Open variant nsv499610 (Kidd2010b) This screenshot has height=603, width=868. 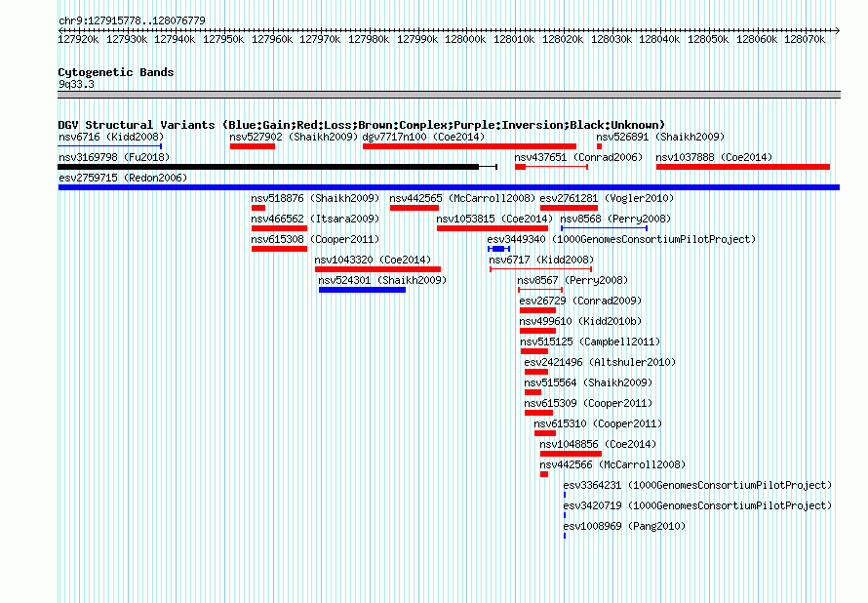pos(580,321)
